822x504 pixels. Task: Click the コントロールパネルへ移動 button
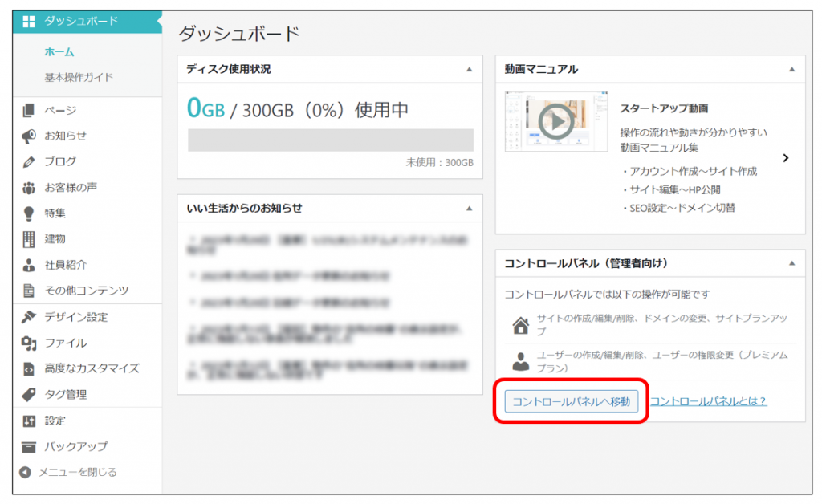572,401
